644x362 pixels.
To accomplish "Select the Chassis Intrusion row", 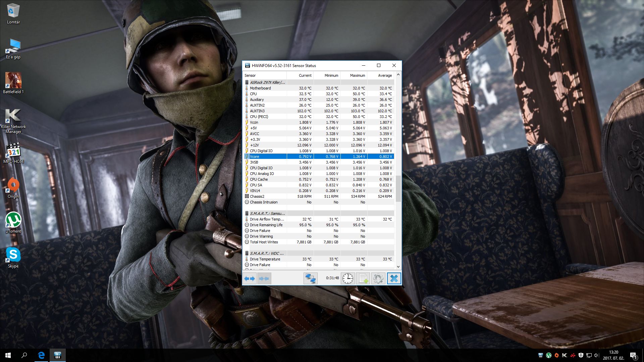I will (319, 202).
